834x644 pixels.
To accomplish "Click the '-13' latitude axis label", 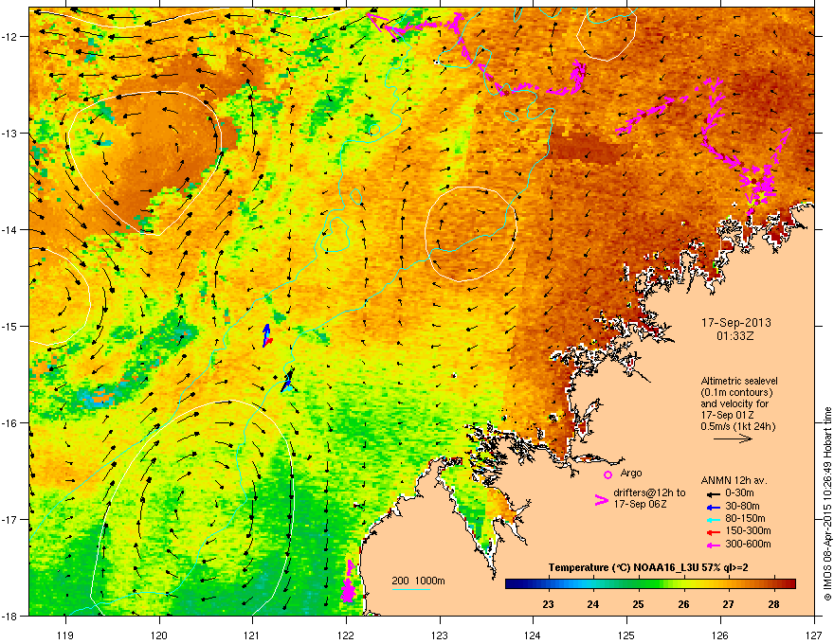I will [x=10, y=134].
